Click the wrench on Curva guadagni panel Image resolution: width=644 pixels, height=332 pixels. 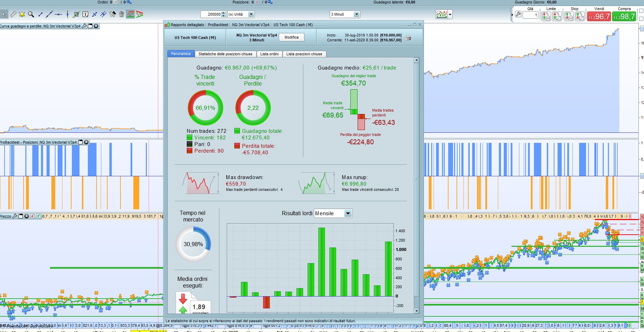click(84, 26)
